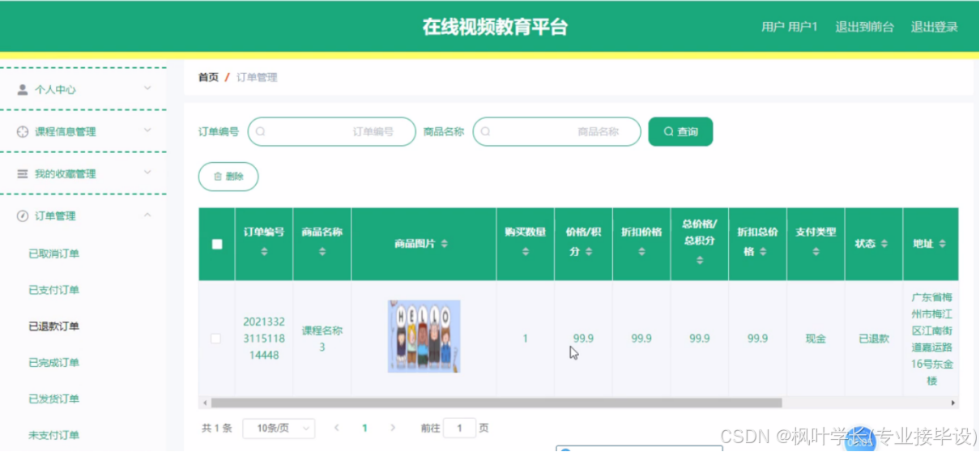The height and width of the screenshot is (452, 980).
Task: Expand the 个人中心 menu chevron
Action: click(x=147, y=88)
